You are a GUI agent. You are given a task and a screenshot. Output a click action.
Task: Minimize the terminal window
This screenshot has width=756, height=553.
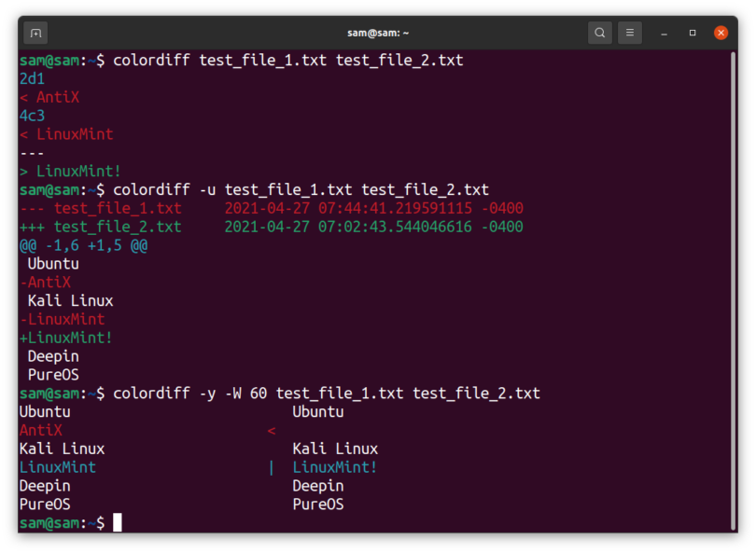click(664, 32)
